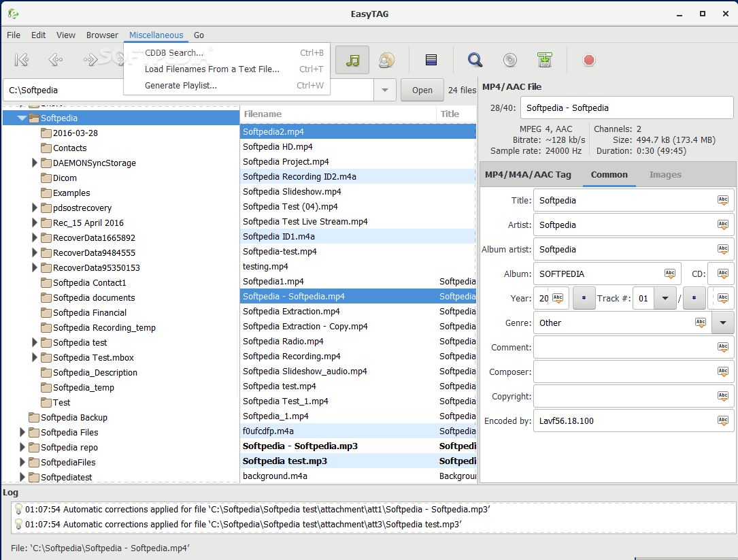738x560 pixels.
Task: Open the View menu
Action: [x=66, y=35]
